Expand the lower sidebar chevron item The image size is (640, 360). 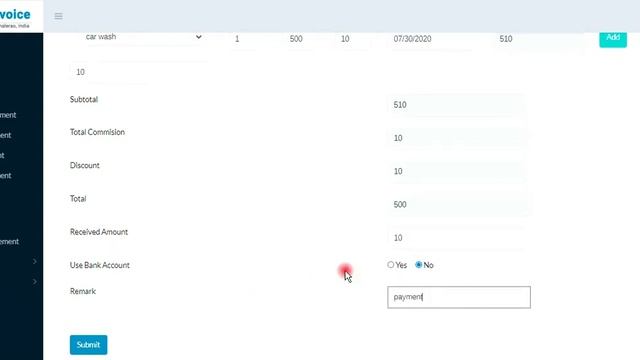coord(35,282)
